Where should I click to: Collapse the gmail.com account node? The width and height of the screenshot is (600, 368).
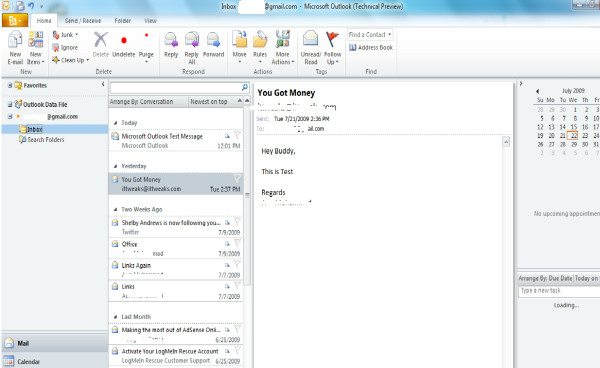tap(10, 117)
